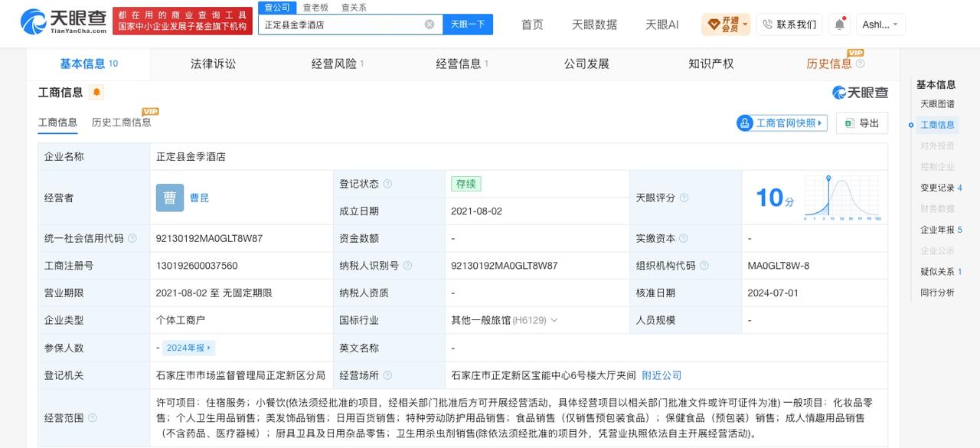Jump to 同行分析 in the sidebar
The image size is (980, 448).
[x=937, y=293]
